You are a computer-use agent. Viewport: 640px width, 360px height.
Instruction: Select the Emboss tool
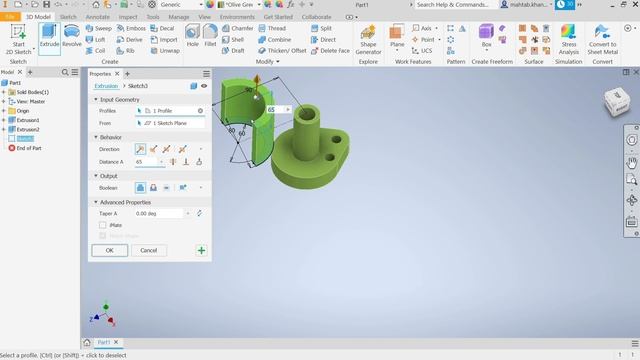(x=131, y=28)
